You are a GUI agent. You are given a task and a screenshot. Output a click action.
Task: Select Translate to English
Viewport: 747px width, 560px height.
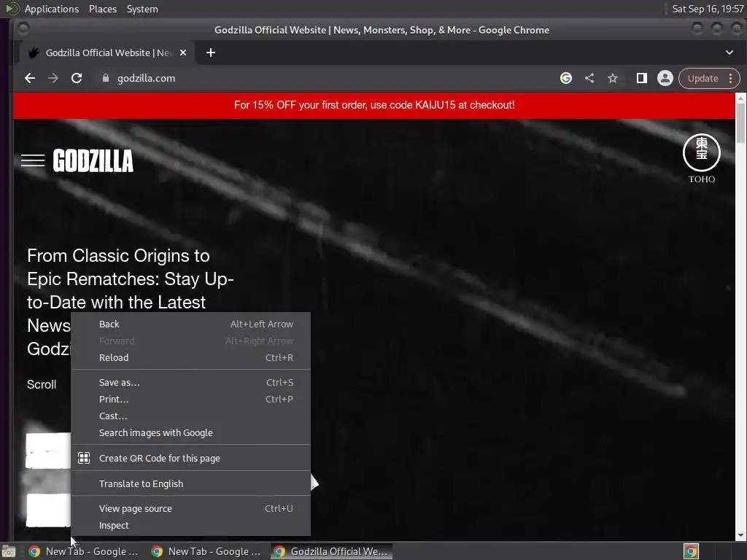point(190,483)
